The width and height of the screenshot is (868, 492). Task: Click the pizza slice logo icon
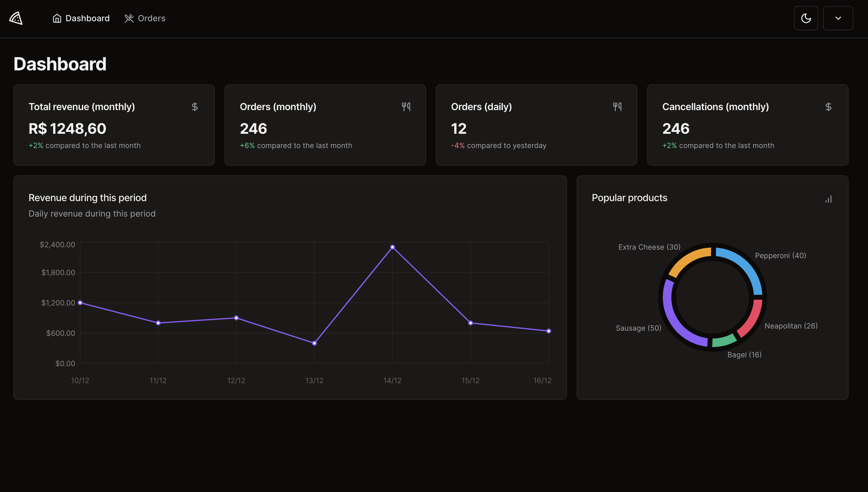(x=16, y=18)
